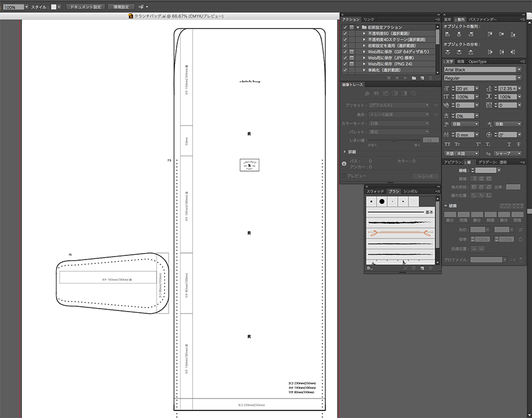This screenshot has width=532, height=418.
Task: Switch to the パスファインダー tab
Action: [x=482, y=20]
